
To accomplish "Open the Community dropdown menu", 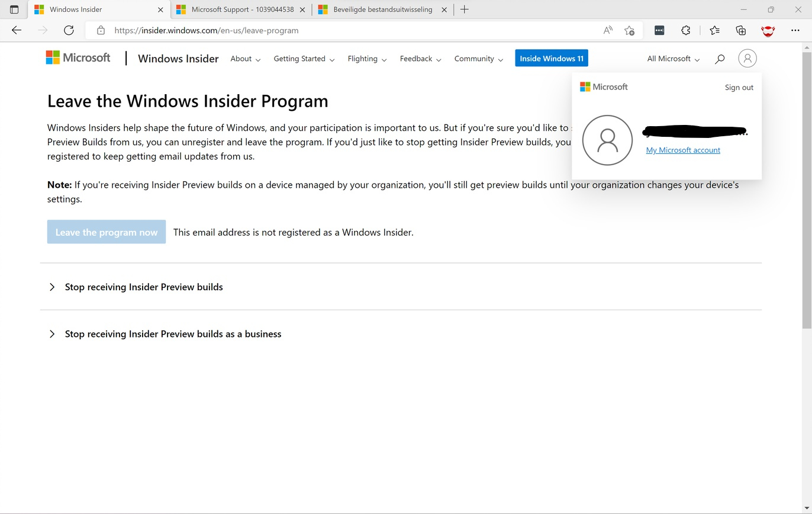I will tap(479, 59).
